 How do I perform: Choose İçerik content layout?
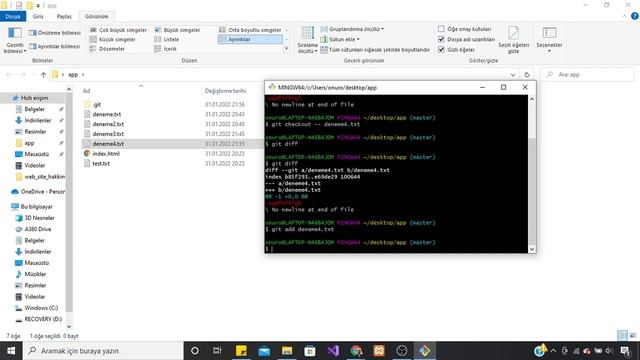[166, 49]
